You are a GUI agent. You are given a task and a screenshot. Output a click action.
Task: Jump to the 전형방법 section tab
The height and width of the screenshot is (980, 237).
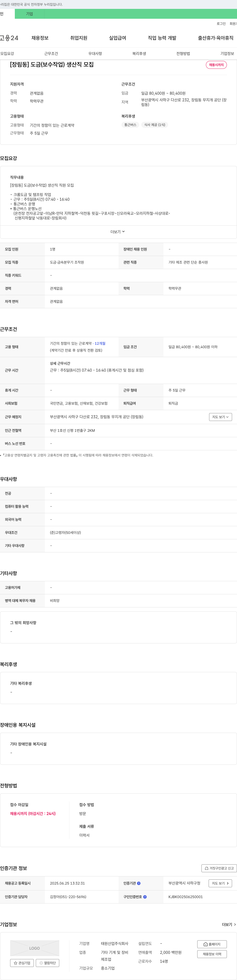coord(183,54)
